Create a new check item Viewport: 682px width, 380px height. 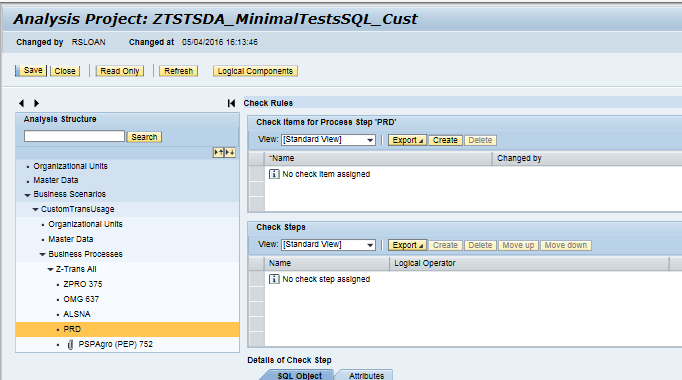pos(445,140)
